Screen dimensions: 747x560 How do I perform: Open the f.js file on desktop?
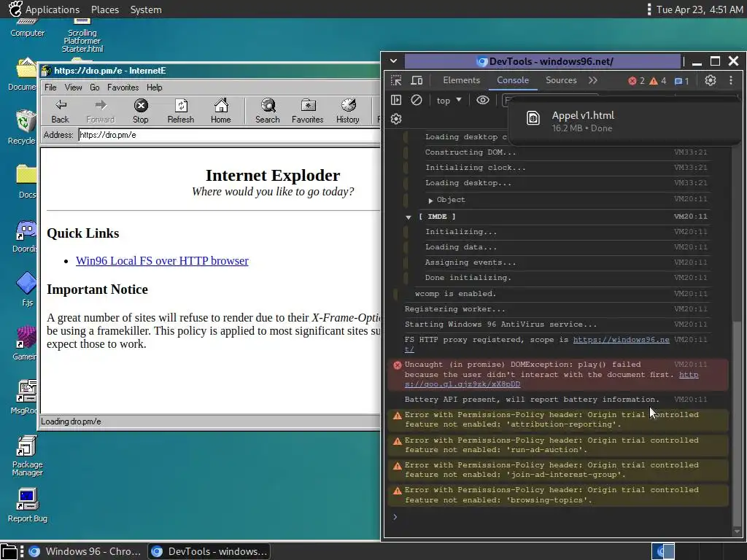[27, 289]
